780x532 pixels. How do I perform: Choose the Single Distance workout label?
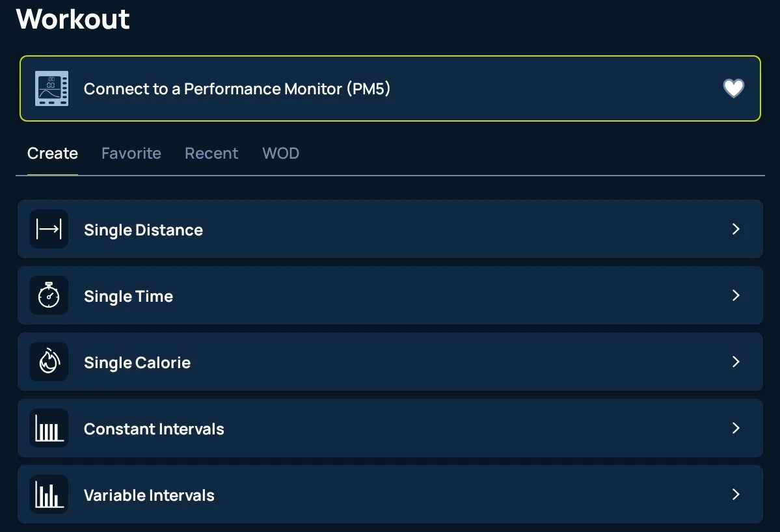pos(143,230)
